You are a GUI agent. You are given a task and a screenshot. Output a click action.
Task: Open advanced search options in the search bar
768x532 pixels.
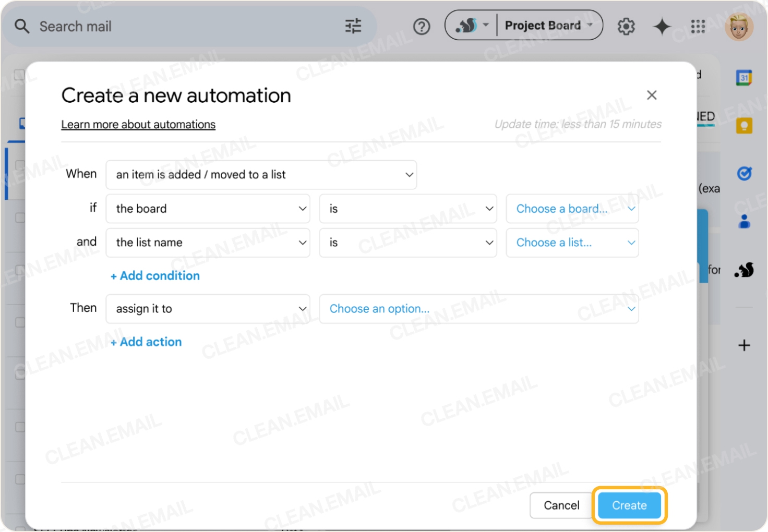353,26
